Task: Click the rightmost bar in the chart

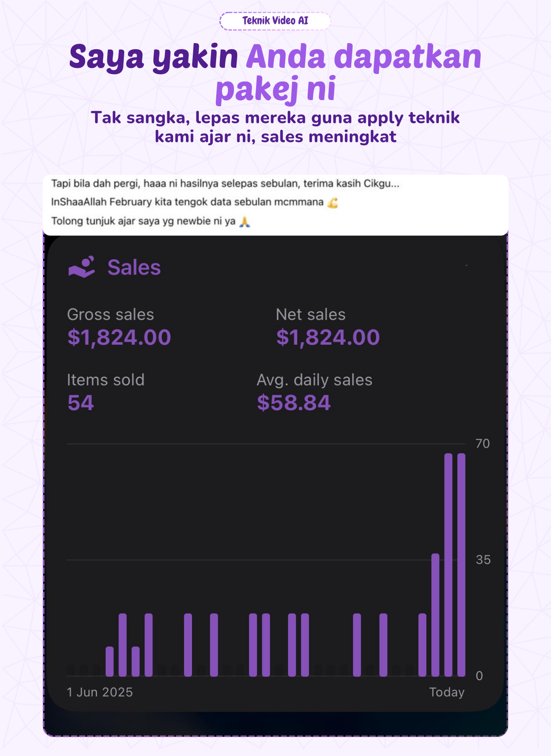Action: [x=461, y=565]
